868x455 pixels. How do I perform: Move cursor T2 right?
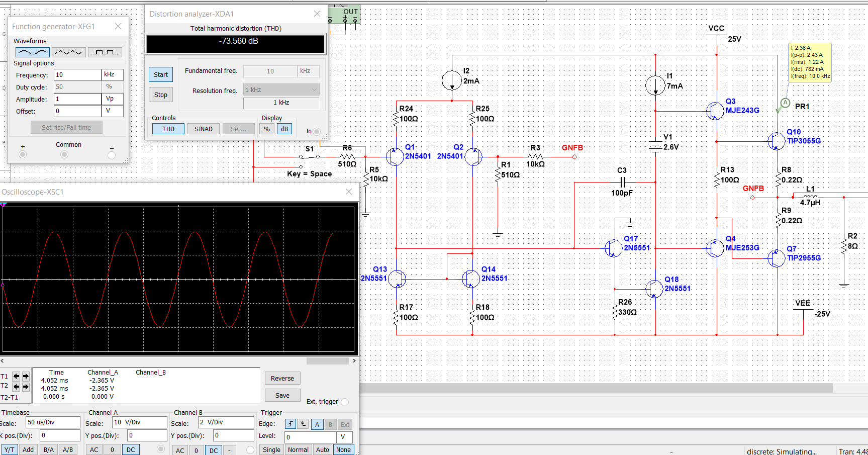(x=26, y=387)
